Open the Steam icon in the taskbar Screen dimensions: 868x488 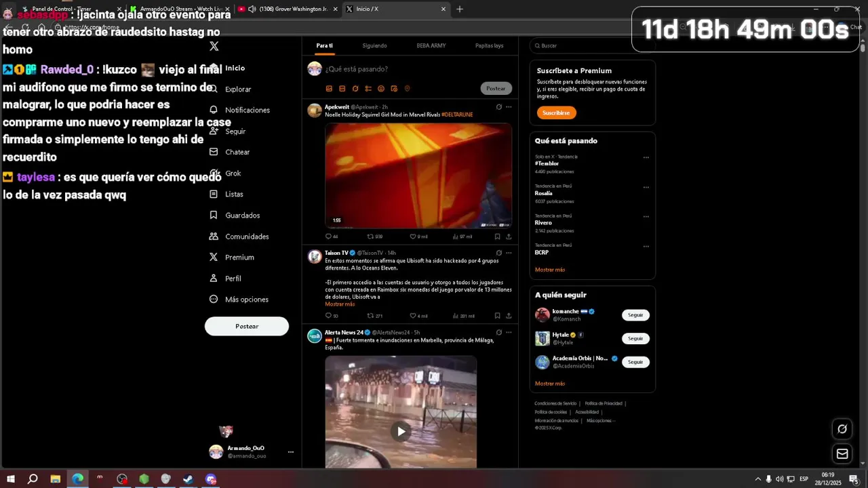pos(189,479)
